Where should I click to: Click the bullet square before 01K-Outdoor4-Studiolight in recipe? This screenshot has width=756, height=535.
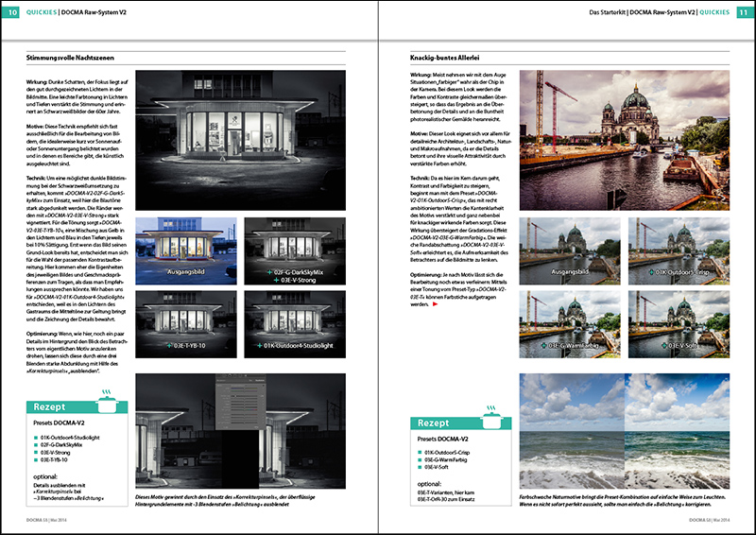click(37, 440)
